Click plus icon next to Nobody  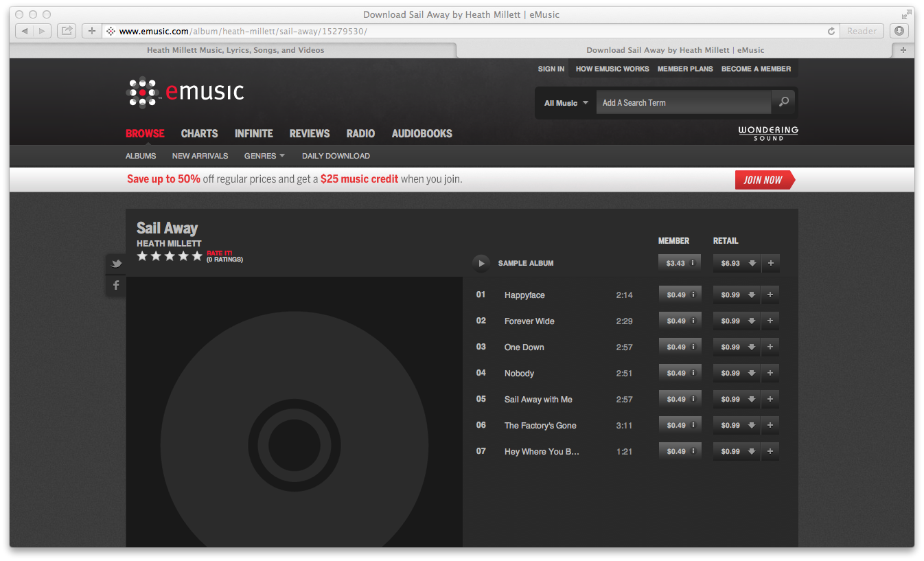click(x=770, y=373)
